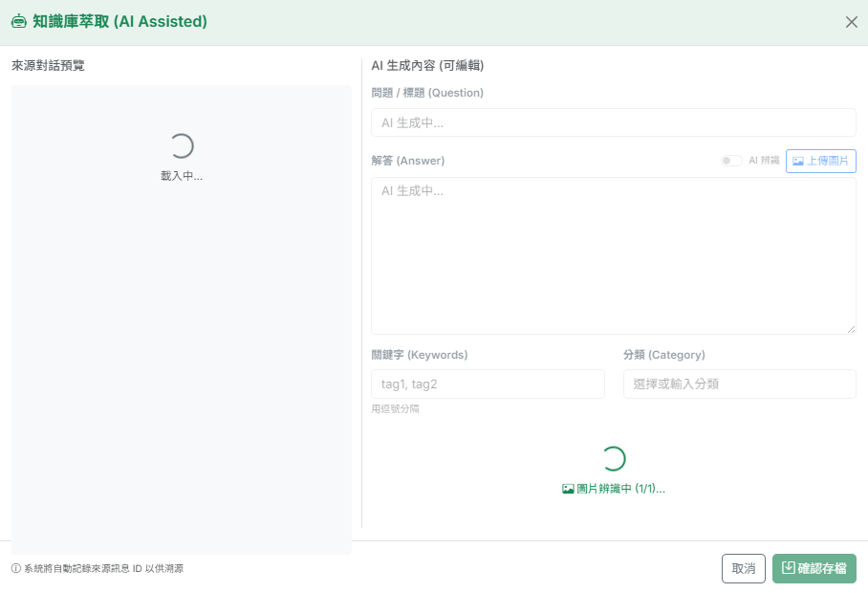Click the save icon inside 確認存檔 button
The width and height of the screenshot is (868, 593).
[786, 568]
